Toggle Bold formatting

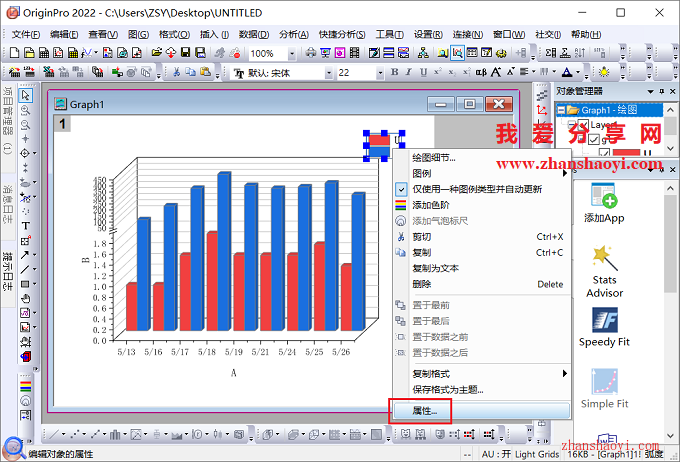[x=394, y=72]
